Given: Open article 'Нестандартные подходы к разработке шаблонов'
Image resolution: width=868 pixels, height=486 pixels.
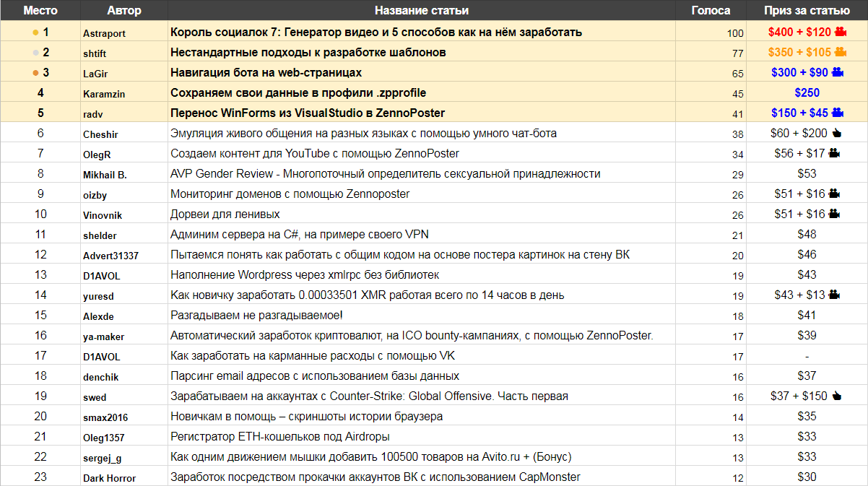Looking at the screenshot, I should coord(308,53).
